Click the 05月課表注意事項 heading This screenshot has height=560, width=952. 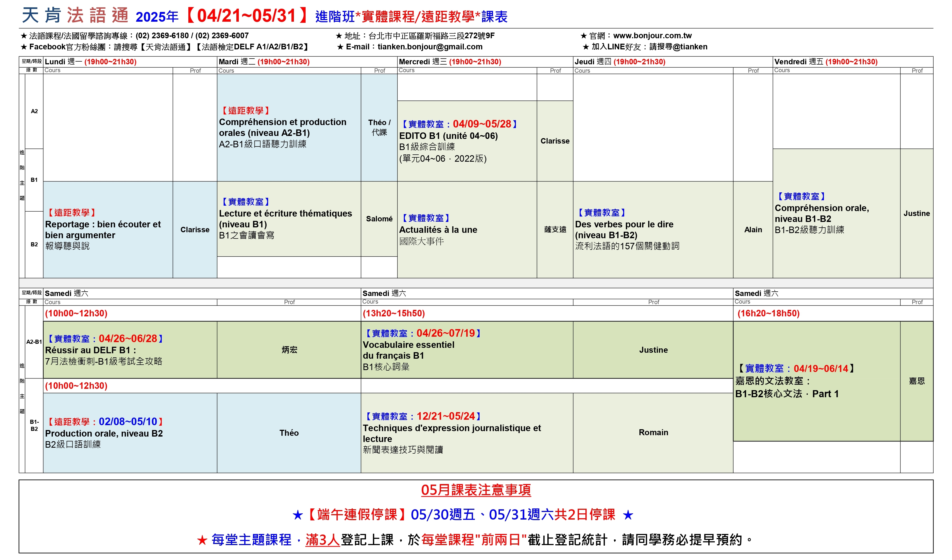(x=476, y=490)
